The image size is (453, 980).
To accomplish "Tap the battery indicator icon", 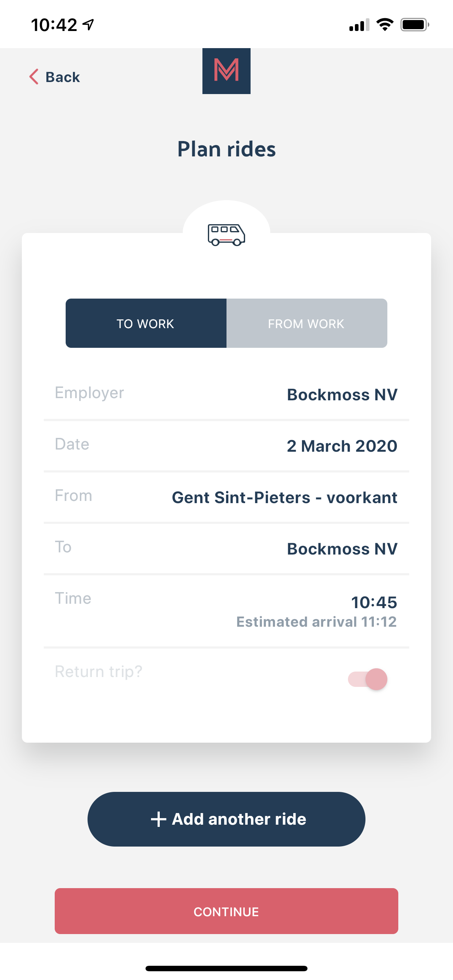I will point(415,25).
